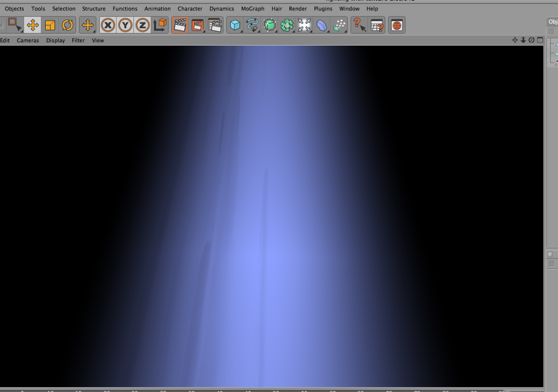Open the viewport Cameras menu

click(28, 40)
